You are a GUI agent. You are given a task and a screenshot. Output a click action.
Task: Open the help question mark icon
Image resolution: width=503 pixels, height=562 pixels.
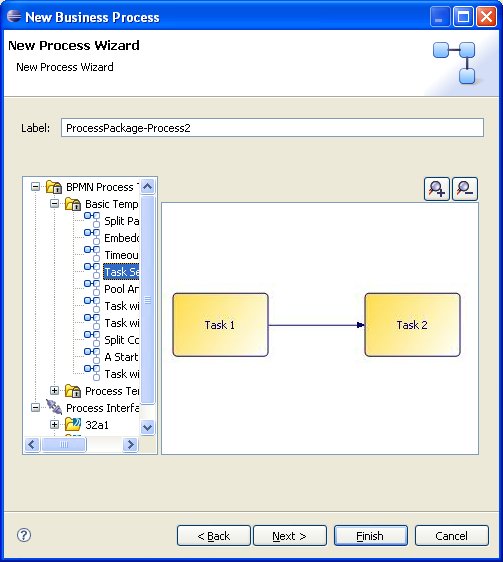click(x=24, y=535)
